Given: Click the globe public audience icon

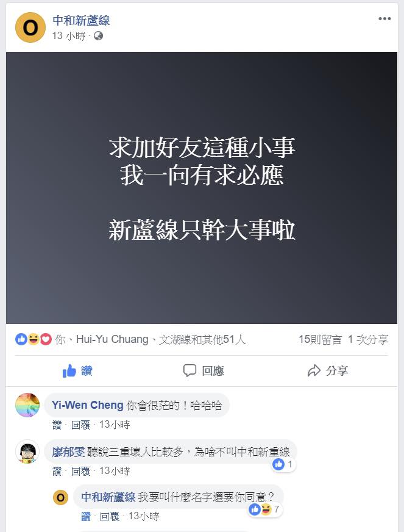Looking at the screenshot, I should (x=98, y=35).
